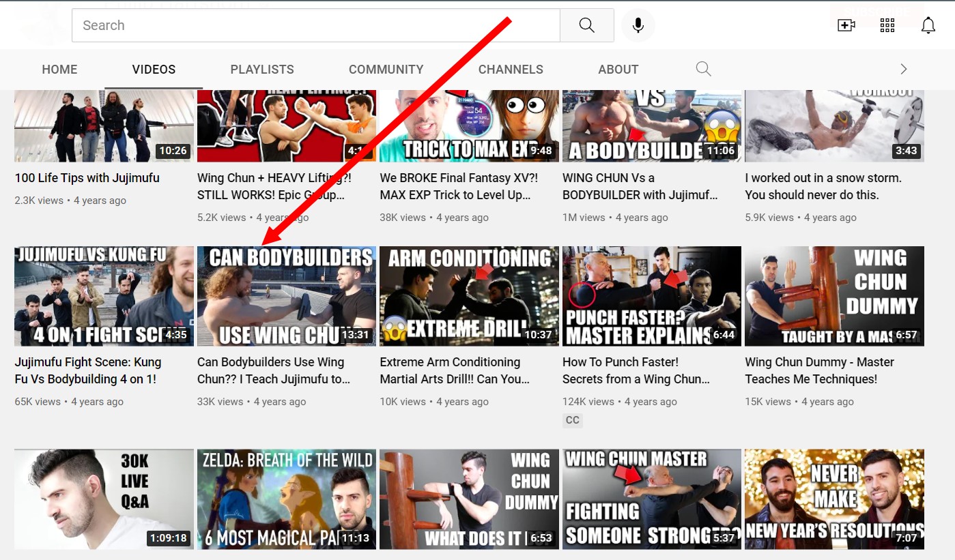
Task: Open the PLAYLISTS tab
Action: click(x=262, y=70)
